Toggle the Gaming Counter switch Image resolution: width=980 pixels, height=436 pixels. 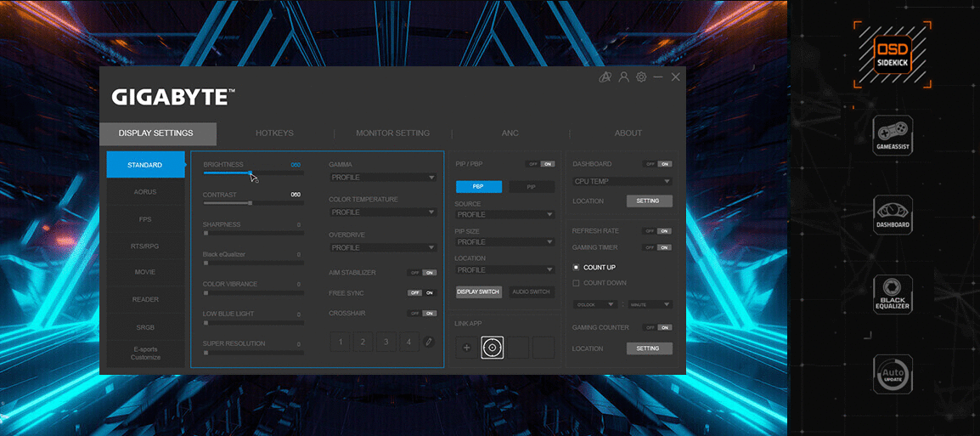[657, 327]
